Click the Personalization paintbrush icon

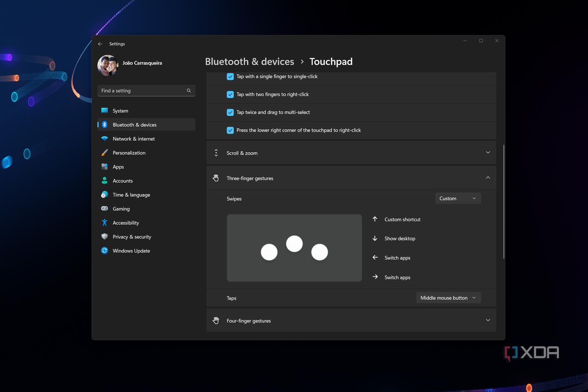tap(105, 152)
